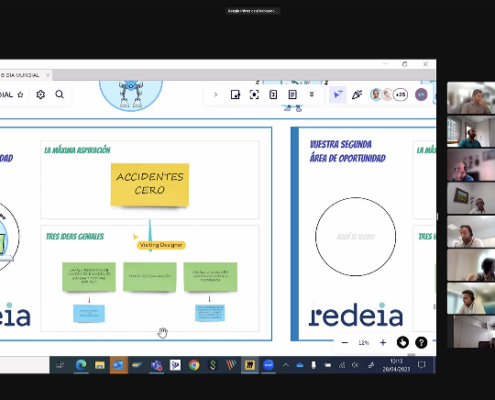Open Microsoft Edge from taskbar

tap(80, 365)
